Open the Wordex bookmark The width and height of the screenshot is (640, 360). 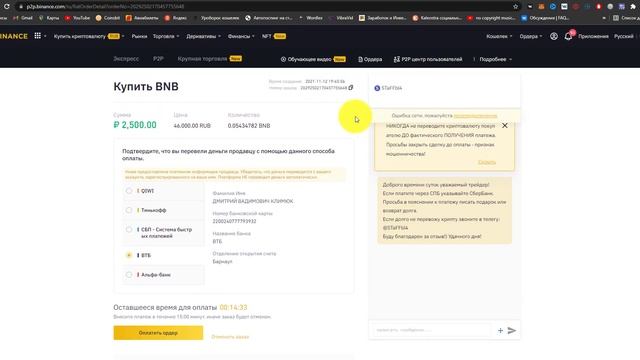pyautogui.click(x=311, y=18)
